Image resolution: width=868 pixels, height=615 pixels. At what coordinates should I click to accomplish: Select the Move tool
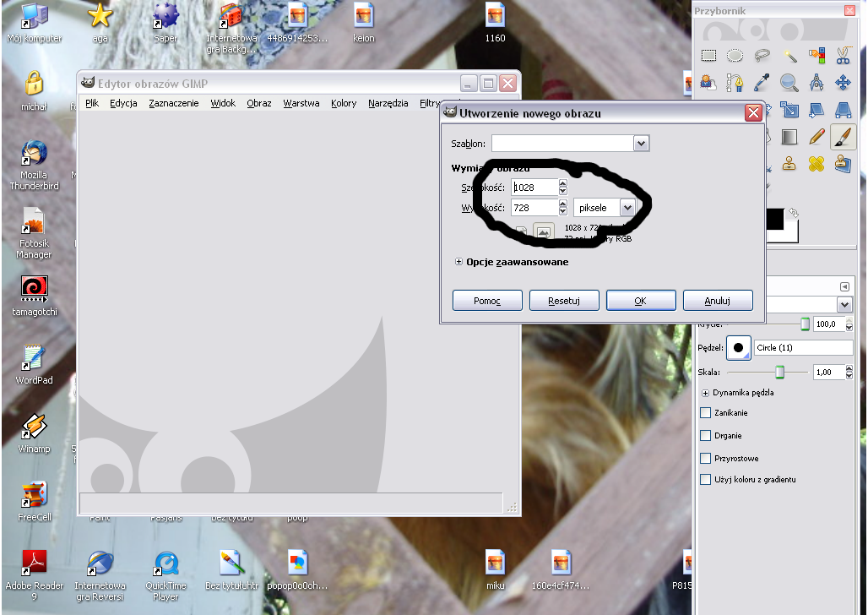pyautogui.click(x=843, y=83)
